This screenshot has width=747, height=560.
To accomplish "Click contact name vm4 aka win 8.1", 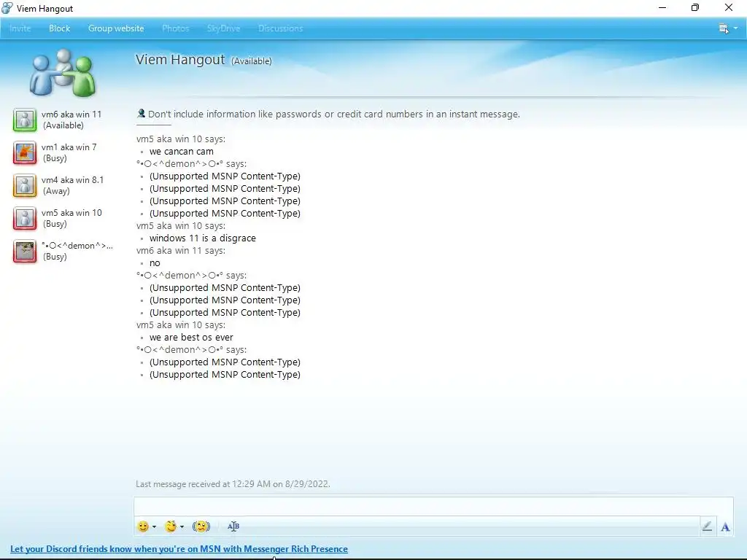I will coord(72,180).
